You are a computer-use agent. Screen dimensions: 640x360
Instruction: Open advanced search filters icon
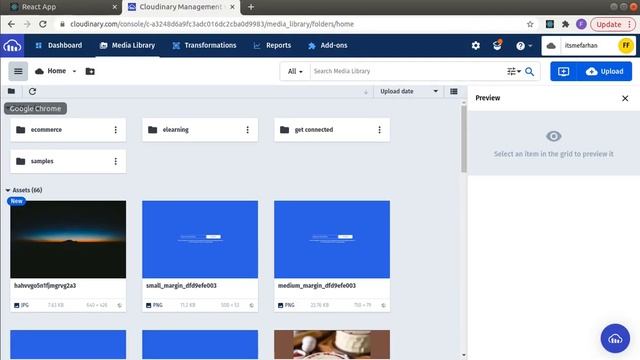coord(513,71)
